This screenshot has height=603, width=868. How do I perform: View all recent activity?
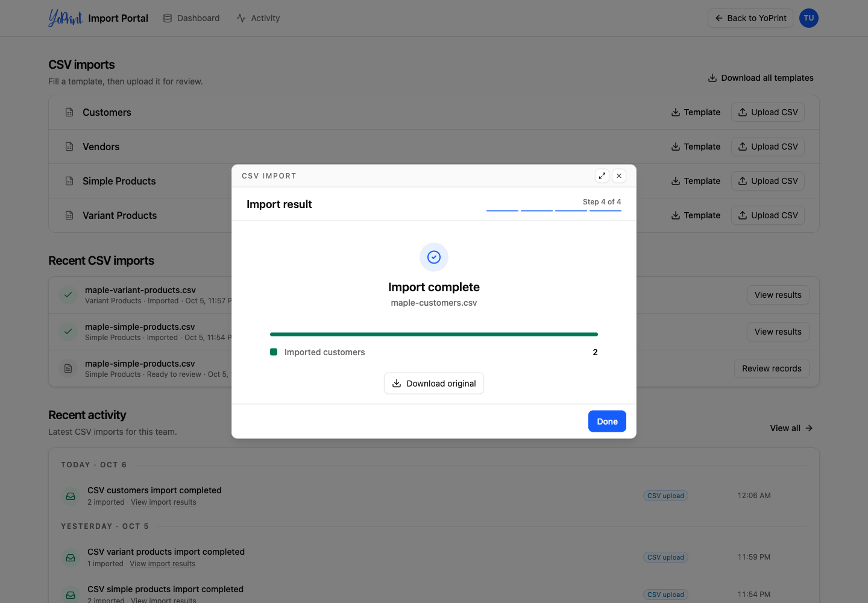click(x=791, y=428)
